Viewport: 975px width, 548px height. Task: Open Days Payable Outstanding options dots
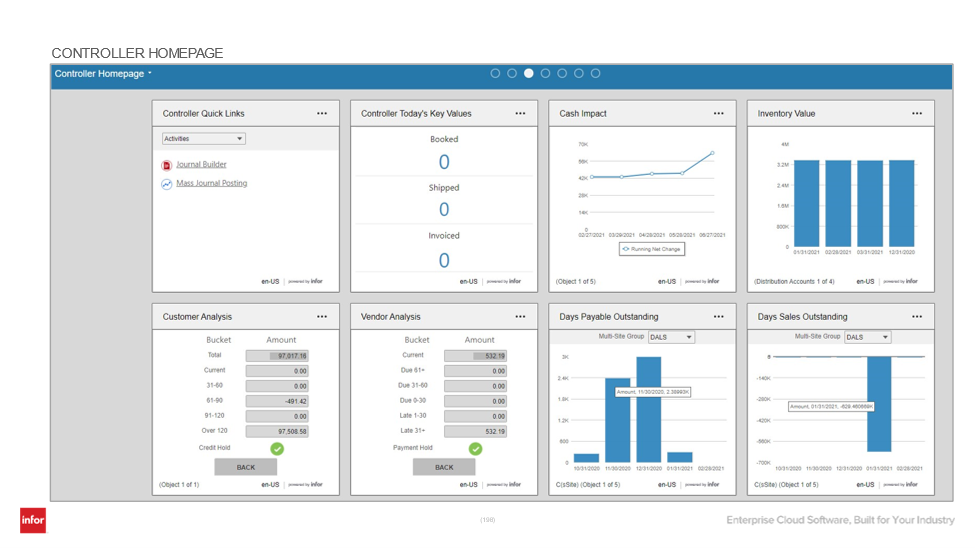(718, 317)
